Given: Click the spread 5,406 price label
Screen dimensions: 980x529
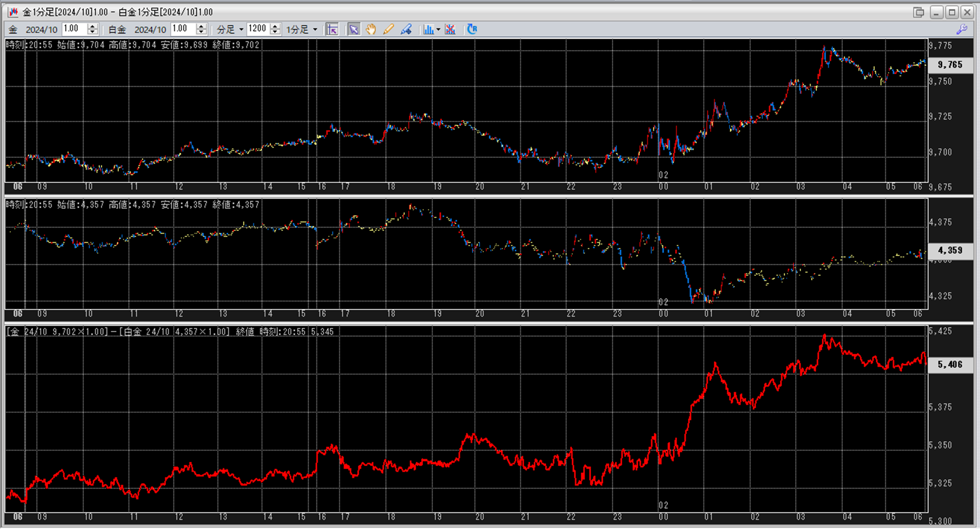Looking at the screenshot, I should pos(950,364).
